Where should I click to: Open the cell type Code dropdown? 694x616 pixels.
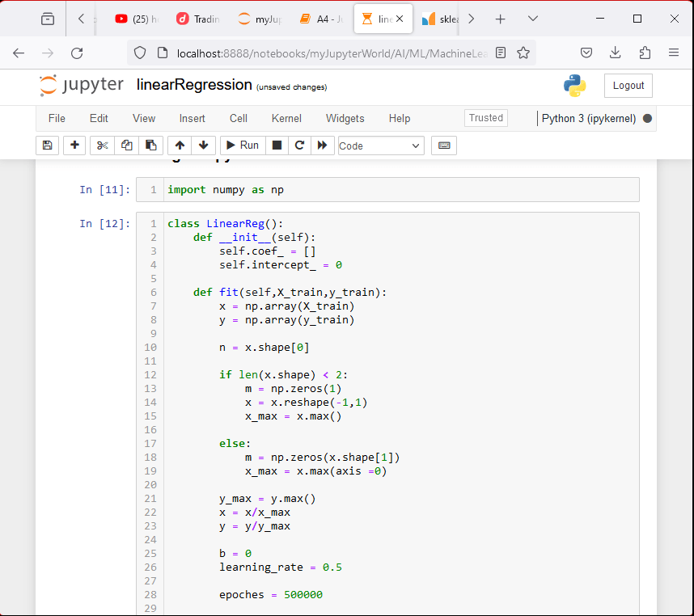point(380,146)
